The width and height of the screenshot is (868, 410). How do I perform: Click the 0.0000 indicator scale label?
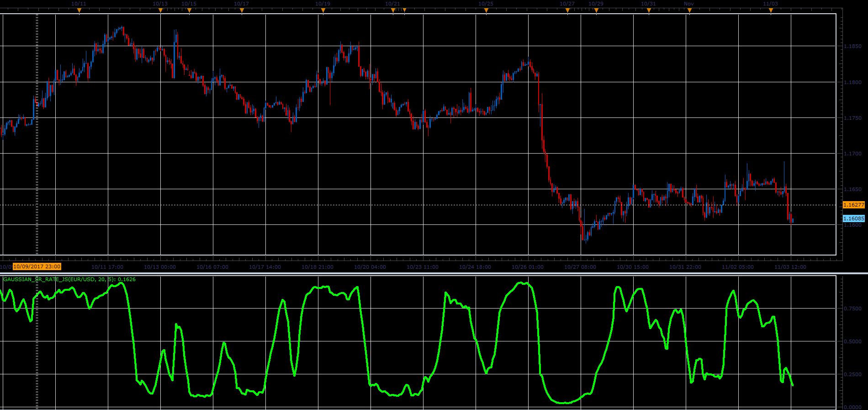click(852, 407)
